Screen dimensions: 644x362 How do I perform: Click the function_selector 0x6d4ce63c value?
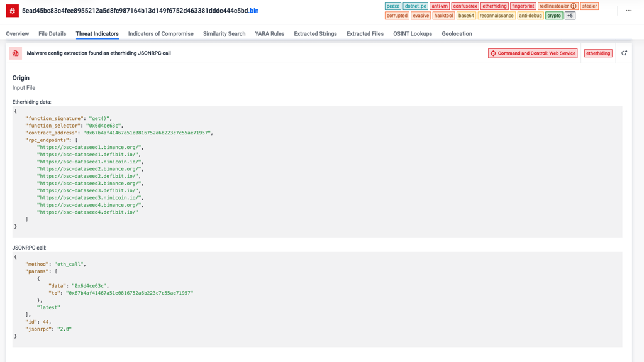[104, 126]
